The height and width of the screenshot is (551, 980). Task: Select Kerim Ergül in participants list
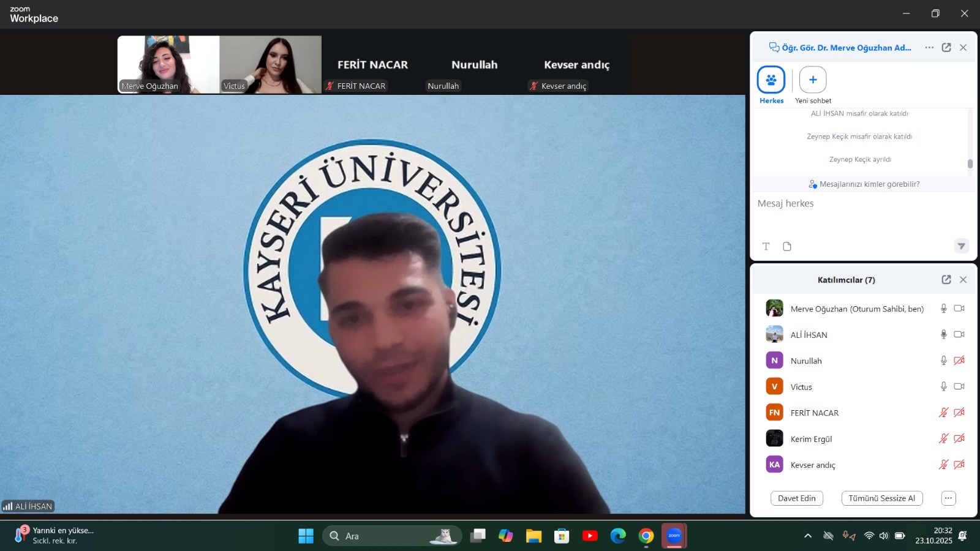pyautogui.click(x=811, y=439)
